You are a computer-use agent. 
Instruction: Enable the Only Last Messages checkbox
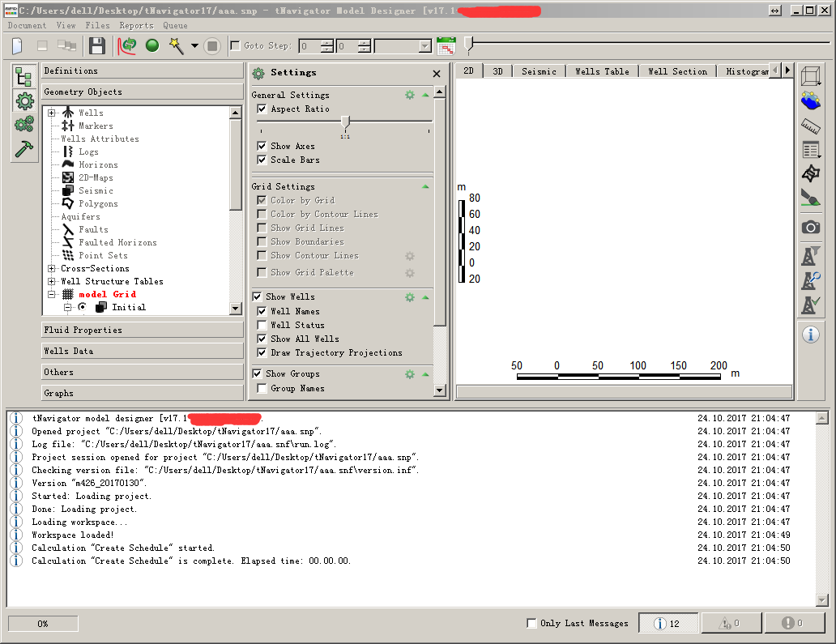pos(531,623)
